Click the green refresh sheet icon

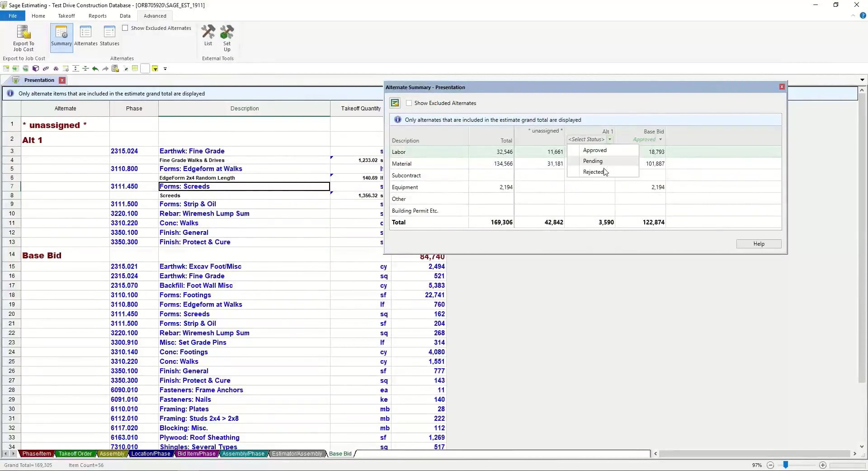(x=15, y=69)
